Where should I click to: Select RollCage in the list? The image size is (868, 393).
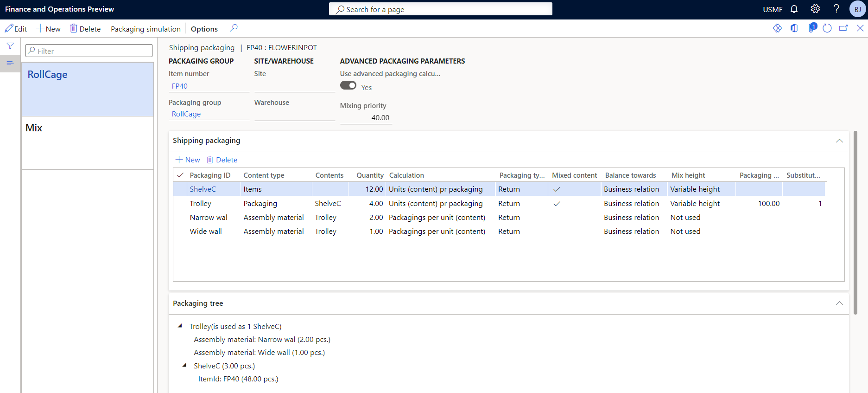(88, 89)
